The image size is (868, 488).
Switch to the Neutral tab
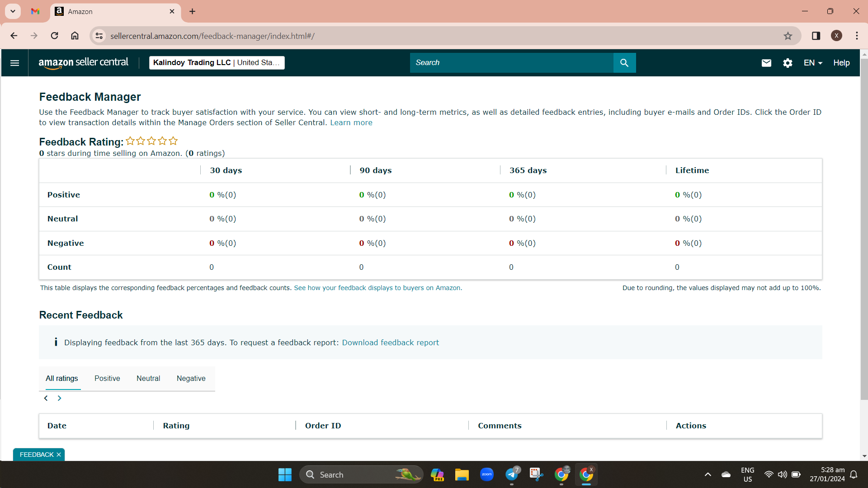pos(148,379)
